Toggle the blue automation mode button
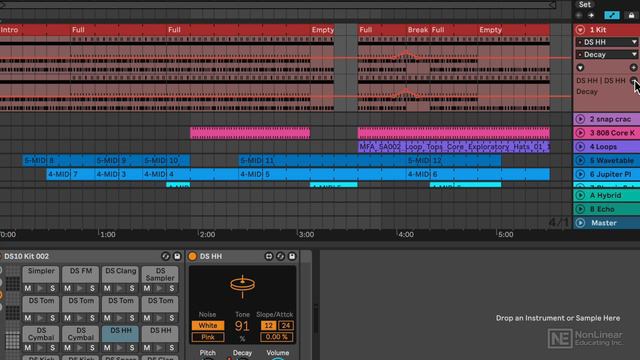Screen dimensions: 640x360 click(x=611, y=16)
